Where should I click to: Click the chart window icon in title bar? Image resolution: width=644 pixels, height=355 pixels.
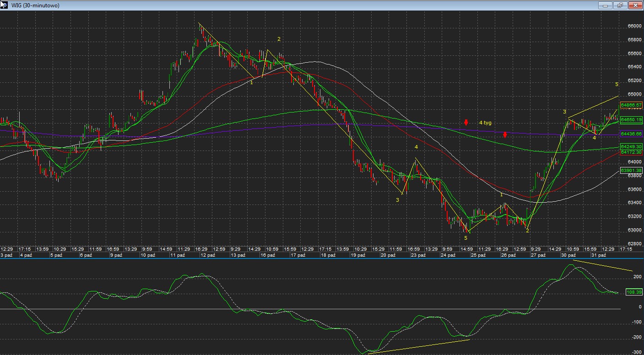click(4, 5)
